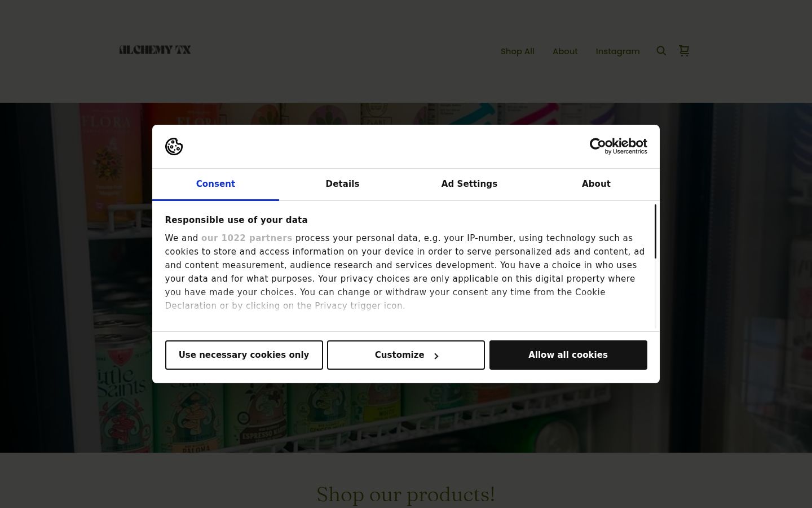812x508 pixels.
Task: Follow the Instagram link in the header
Action: tap(617, 51)
